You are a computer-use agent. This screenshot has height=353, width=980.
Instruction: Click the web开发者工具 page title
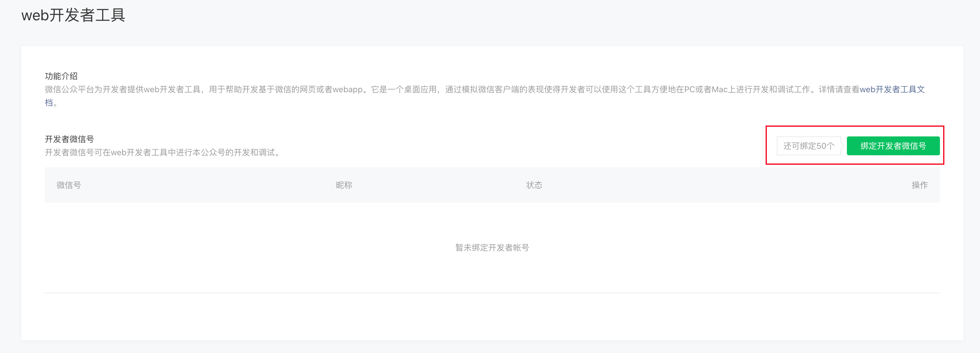click(73, 15)
